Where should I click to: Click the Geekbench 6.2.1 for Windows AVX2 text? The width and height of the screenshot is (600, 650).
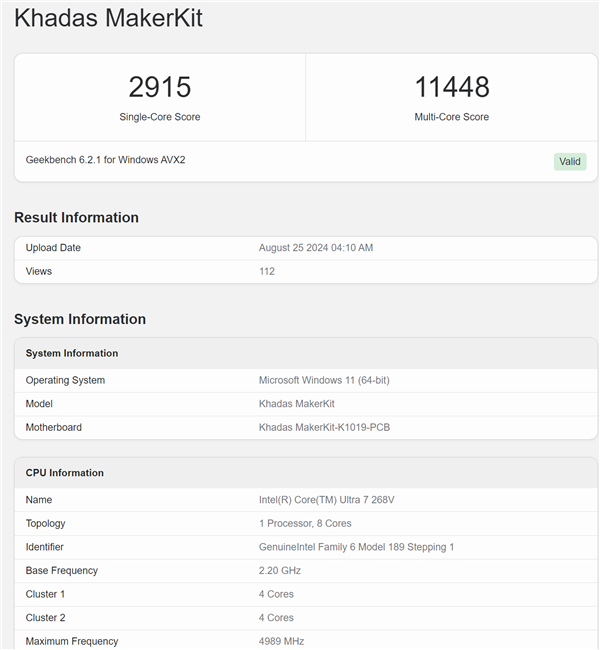click(x=105, y=160)
